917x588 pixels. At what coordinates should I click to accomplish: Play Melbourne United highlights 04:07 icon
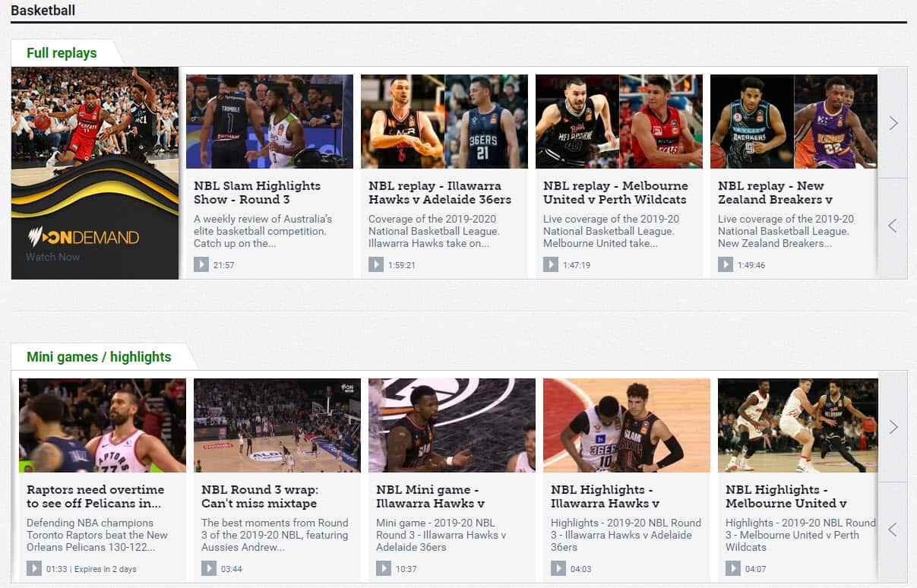[x=733, y=568]
